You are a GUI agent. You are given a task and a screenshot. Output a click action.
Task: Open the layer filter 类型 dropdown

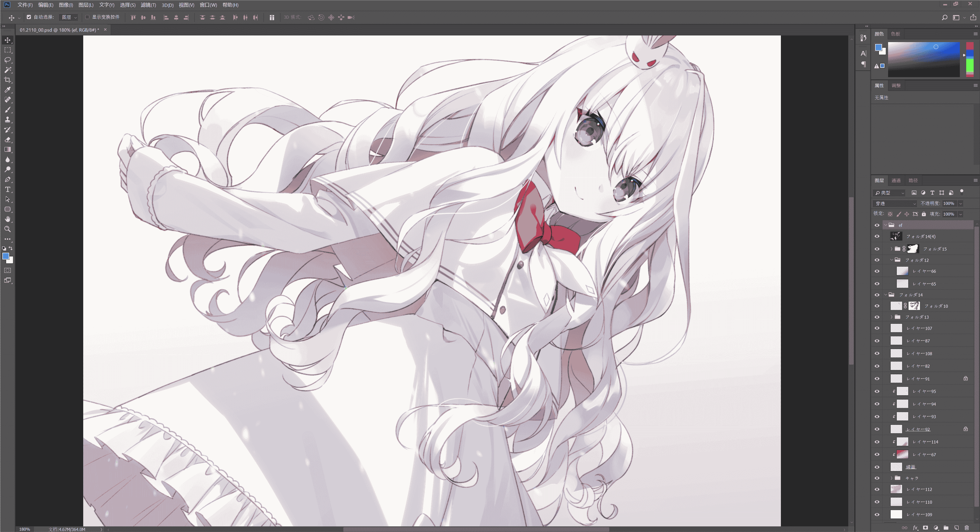pos(889,193)
